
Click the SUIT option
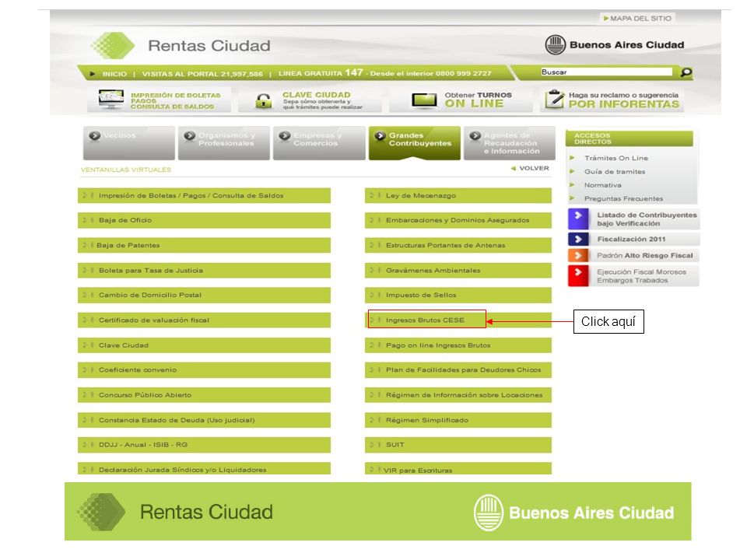tap(458, 445)
